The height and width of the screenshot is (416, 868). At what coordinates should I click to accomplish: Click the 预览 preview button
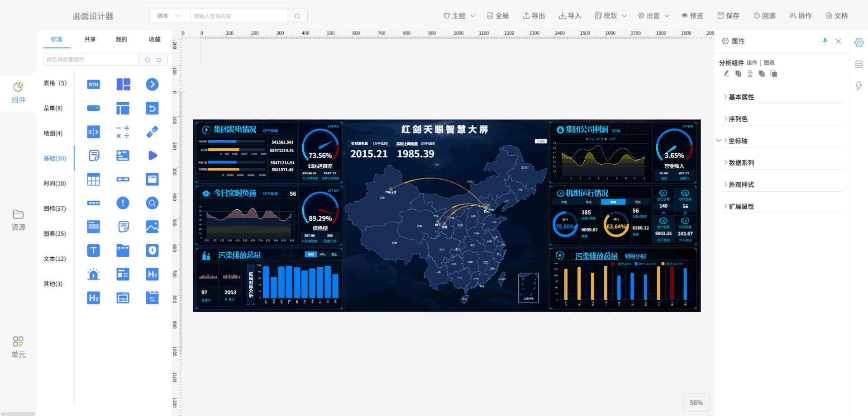(x=692, y=16)
